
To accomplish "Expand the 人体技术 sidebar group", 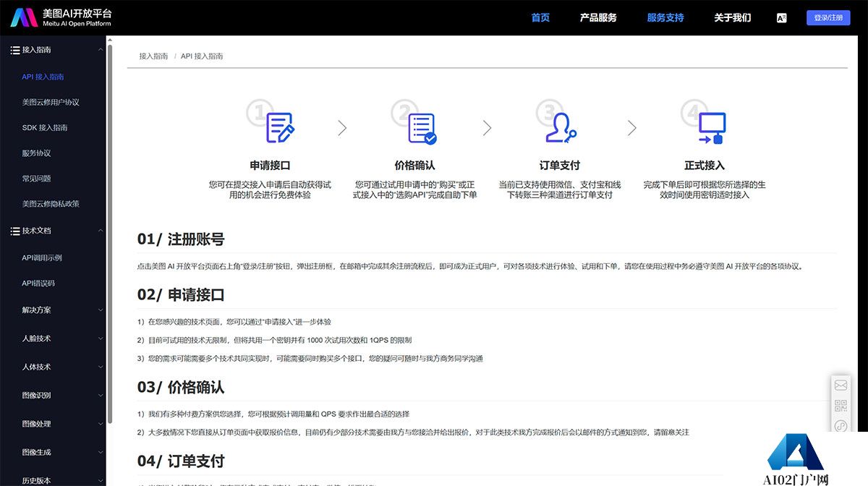I will coord(101,367).
